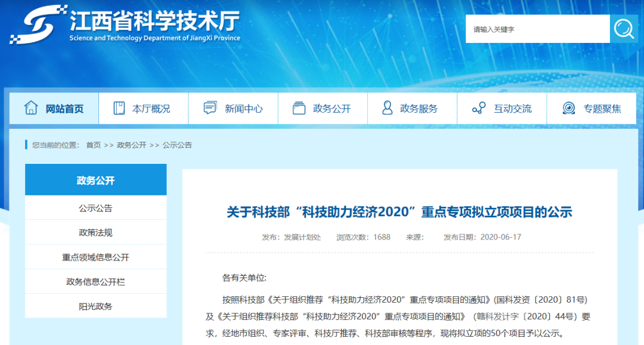Open 政务信息公开栏 sidebar item
The height and width of the screenshot is (345, 644).
pos(95,282)
